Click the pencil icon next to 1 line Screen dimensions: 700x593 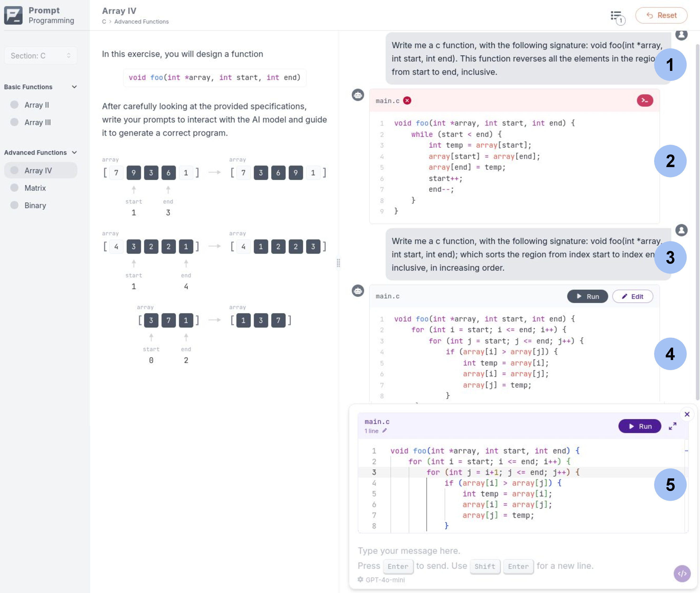click(x=385, y=431)
